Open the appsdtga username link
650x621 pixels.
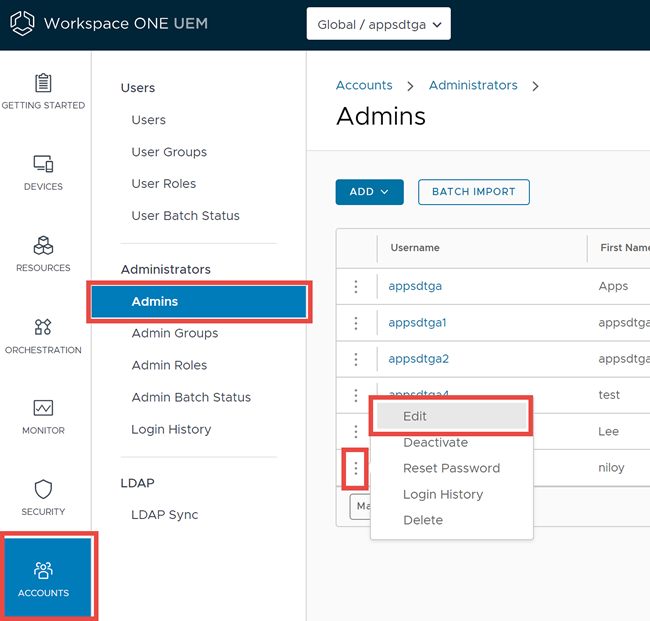tap(415, 286)
